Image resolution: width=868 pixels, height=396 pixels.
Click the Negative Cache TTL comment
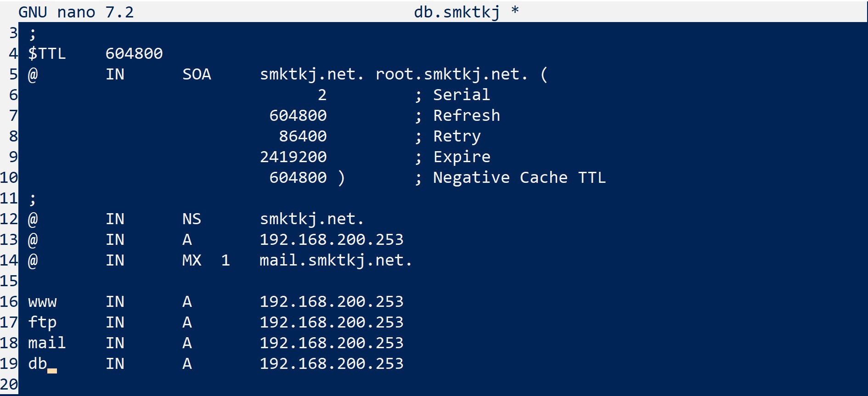(x=519, y=178)
